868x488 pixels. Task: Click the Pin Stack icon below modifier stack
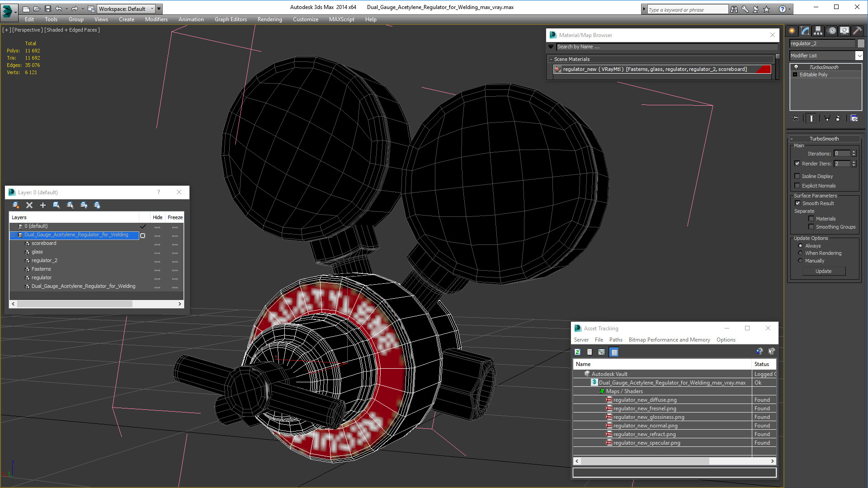[x=796, y=118]
